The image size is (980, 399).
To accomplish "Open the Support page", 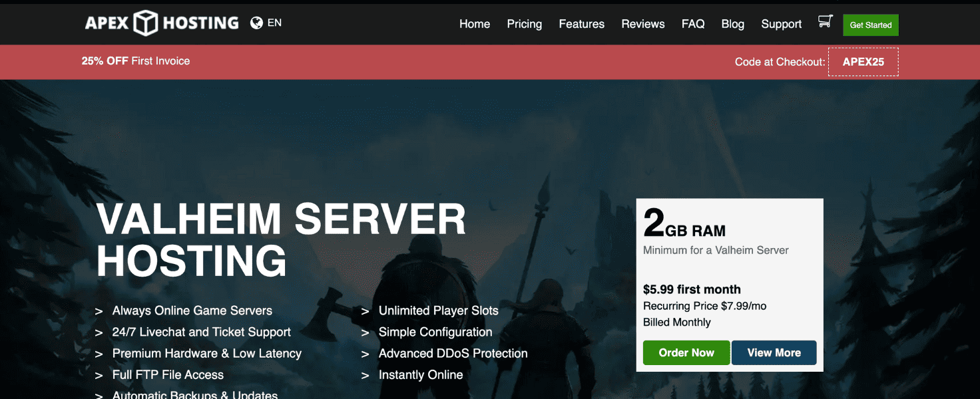I will [781, 24].
